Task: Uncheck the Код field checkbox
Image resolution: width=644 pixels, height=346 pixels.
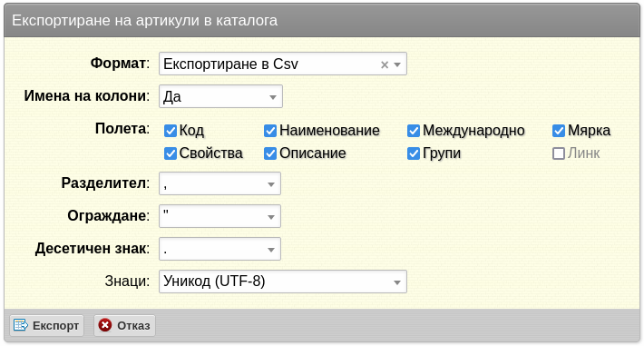Action: [170, 131]
